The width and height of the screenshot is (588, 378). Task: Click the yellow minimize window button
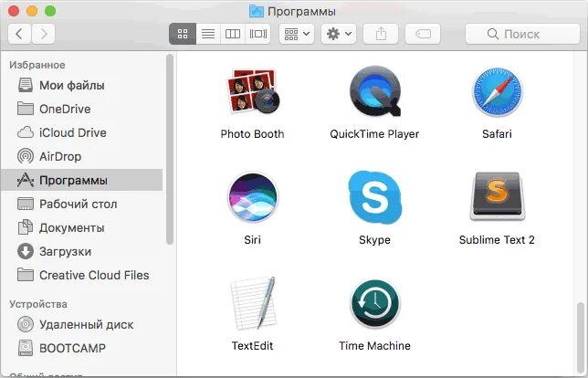click(x=32, y=11)
